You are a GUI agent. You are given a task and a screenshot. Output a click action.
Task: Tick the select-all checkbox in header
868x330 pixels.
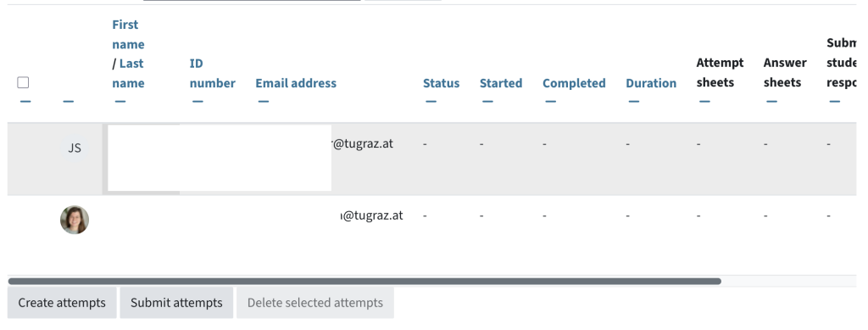(x=23, y=82)
